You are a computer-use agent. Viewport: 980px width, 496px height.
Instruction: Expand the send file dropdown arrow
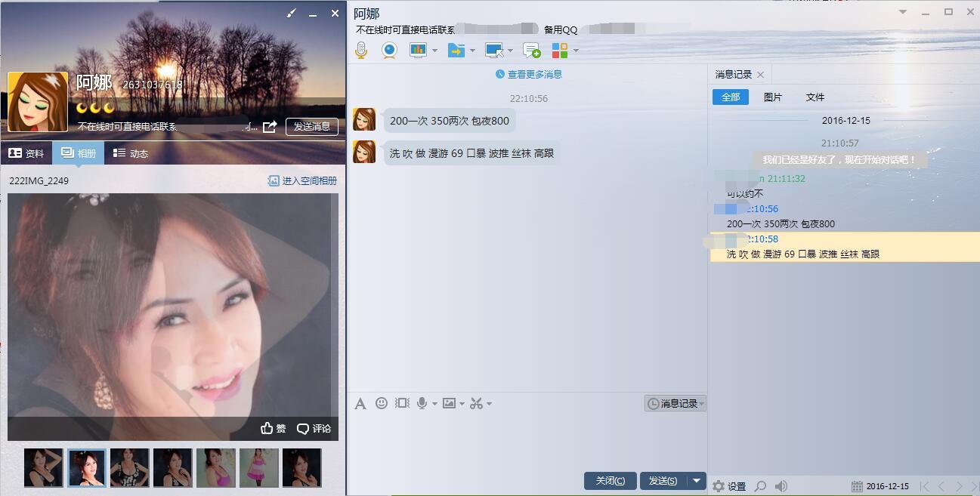coord(472,51)
